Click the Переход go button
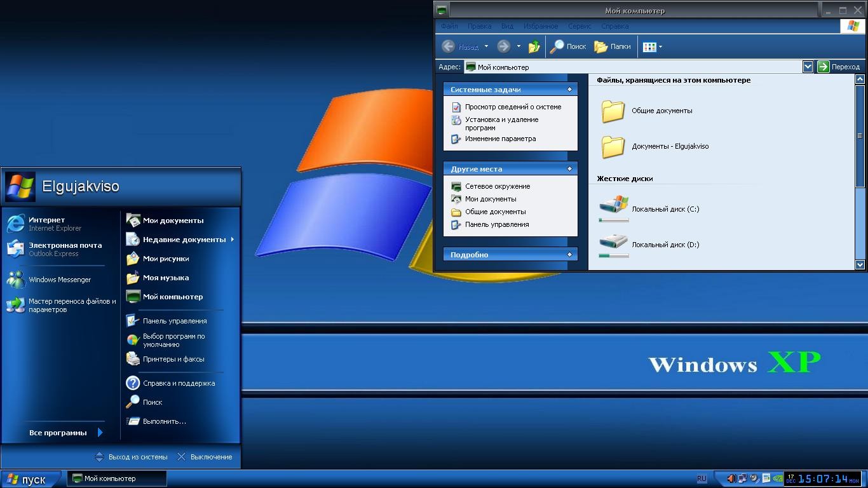The image size is (868, 488). coord(839,67)
